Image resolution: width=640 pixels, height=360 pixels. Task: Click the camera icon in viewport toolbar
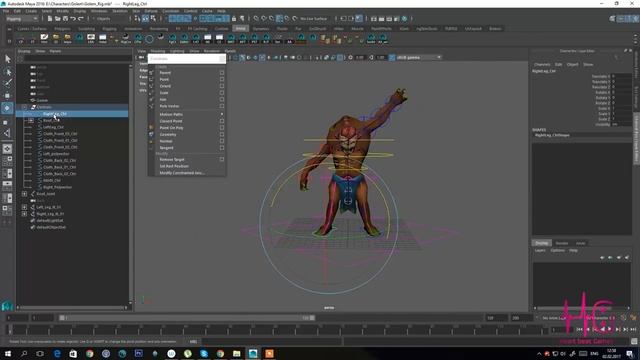pos(142,58)
